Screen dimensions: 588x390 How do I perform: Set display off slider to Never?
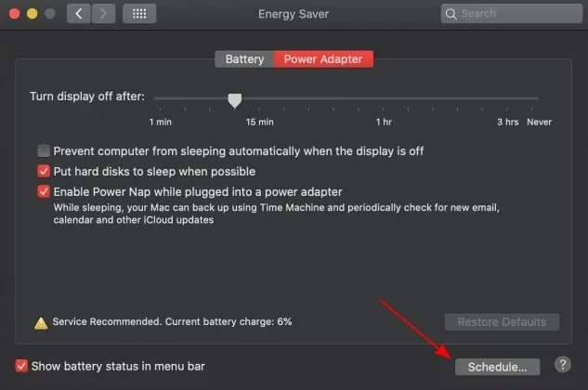click(x=531, y=98)
